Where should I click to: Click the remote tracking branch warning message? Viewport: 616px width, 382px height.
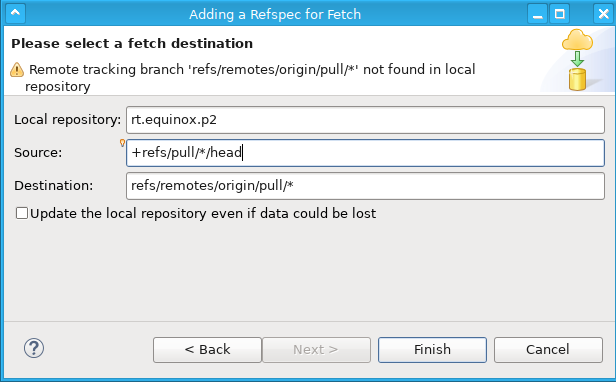(251, 78)
